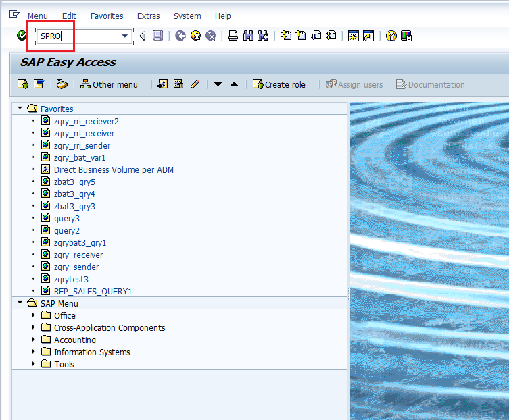Screen dimensions: 509x420
Task: Select zqrybat3_qry1 favorite
Action: click(80, 243)
